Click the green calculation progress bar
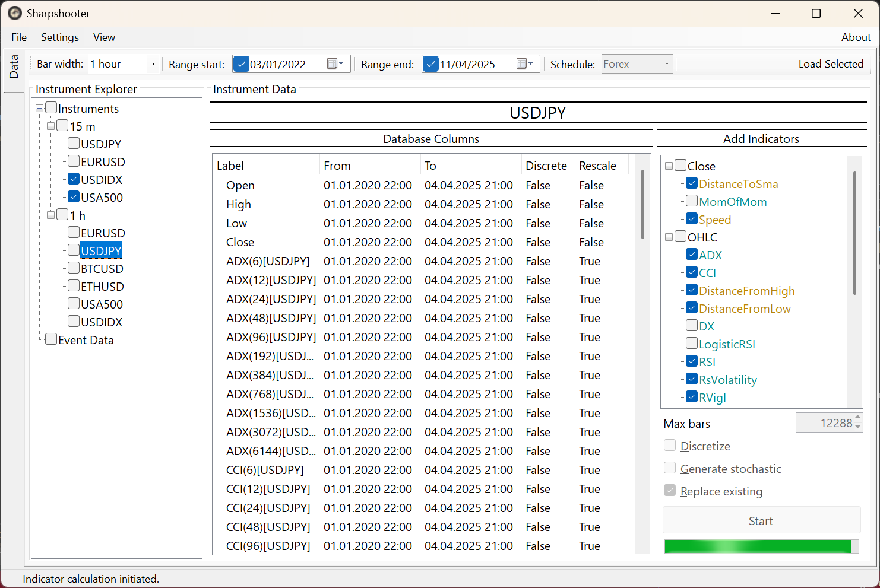Viewport: 880px width, 588px height. 761,546
